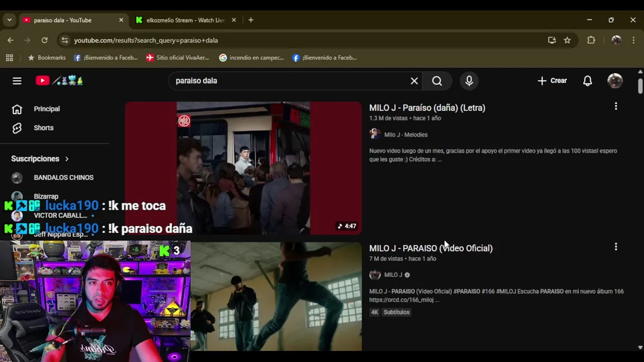The height and width of the screenshot is (362, 644).
Task: Go back with the browser back arrow
Action: click(11, 40)
